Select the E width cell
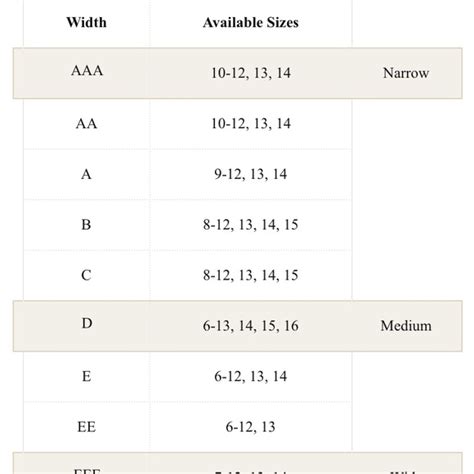 pyautogui.click(x=86, y=376)
